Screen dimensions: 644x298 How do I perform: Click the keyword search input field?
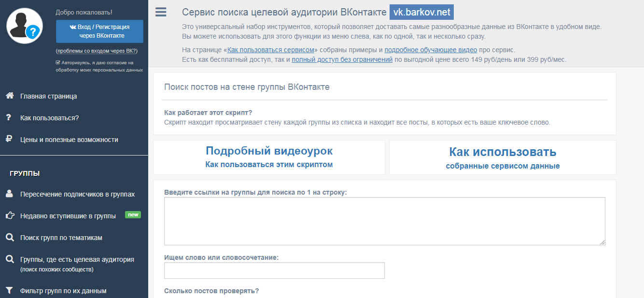(274, 270)
